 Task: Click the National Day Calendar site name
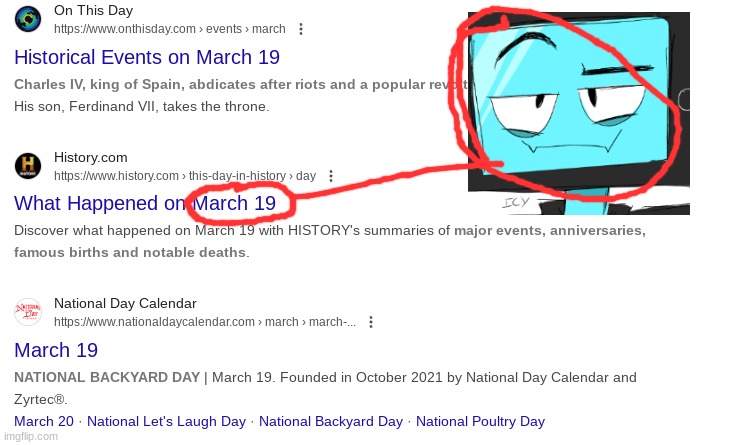point(125,304)
